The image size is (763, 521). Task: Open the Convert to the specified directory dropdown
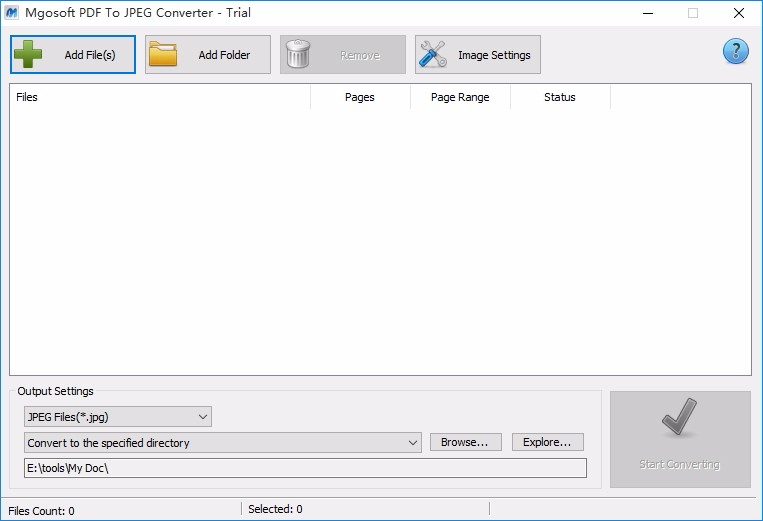click(223, 443)
